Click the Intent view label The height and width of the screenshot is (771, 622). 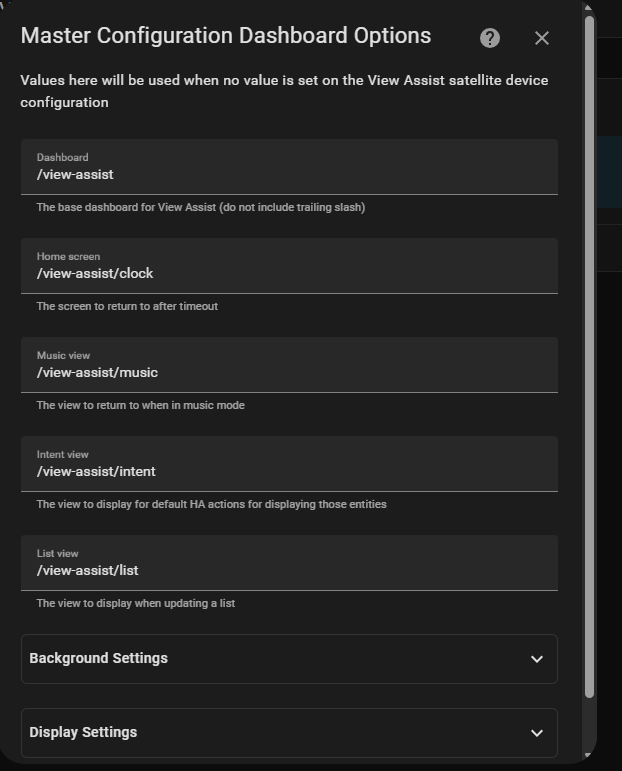(62, 455)
